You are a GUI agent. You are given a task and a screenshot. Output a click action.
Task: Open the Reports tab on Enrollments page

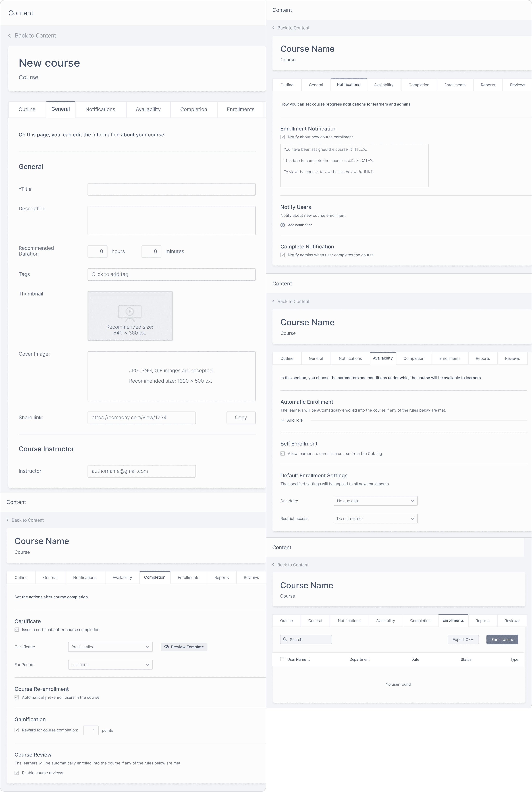coord(482,621)
